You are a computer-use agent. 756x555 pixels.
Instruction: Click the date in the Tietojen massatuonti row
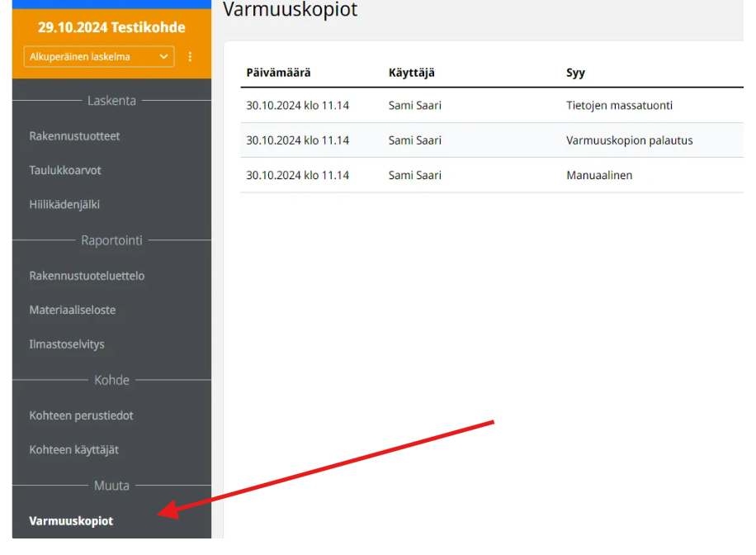297,105
